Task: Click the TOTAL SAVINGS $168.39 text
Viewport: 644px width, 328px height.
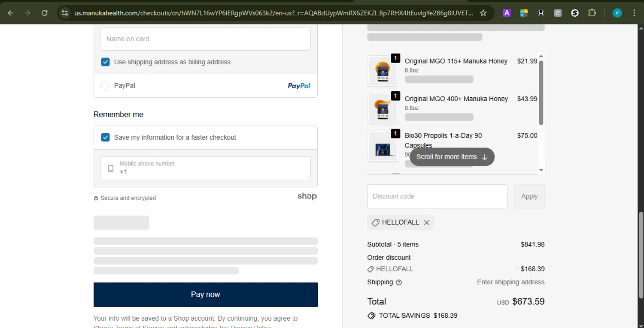Action: [x=418, y=316]
